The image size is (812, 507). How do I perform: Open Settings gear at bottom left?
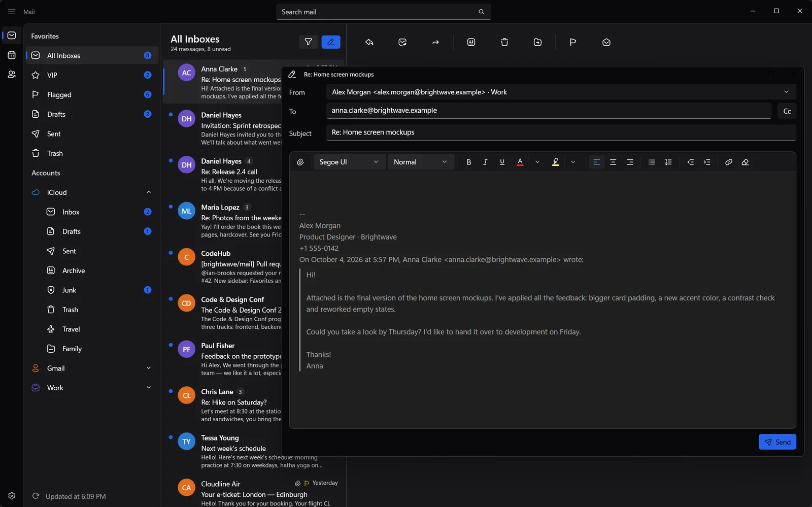pos(12,496)
